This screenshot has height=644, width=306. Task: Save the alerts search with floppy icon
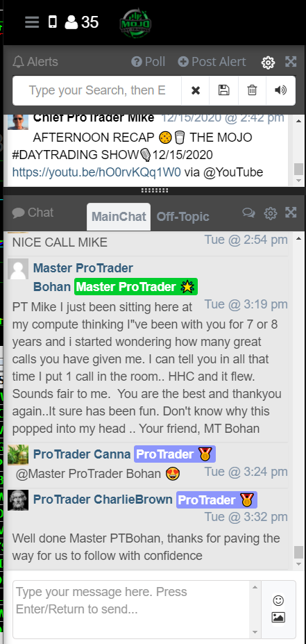[224, 90]
